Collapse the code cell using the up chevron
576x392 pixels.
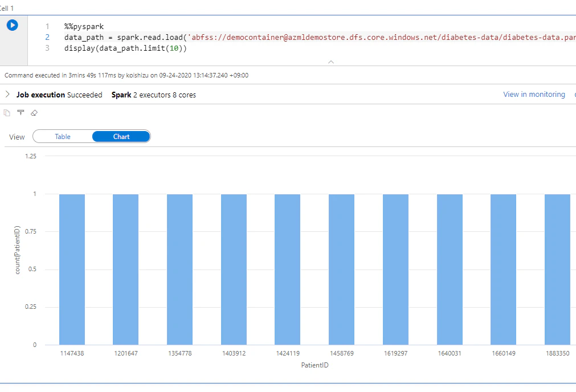click(331, 62)
